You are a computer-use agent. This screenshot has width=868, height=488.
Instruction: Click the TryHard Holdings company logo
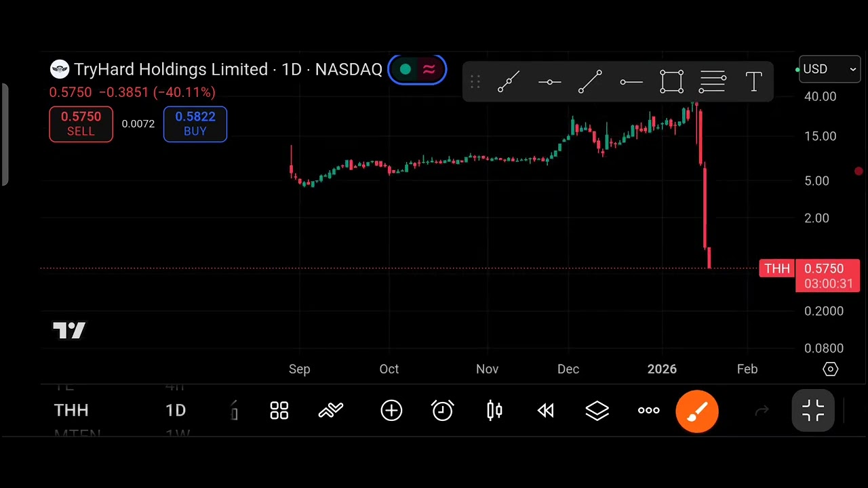(x=60, y=69)
